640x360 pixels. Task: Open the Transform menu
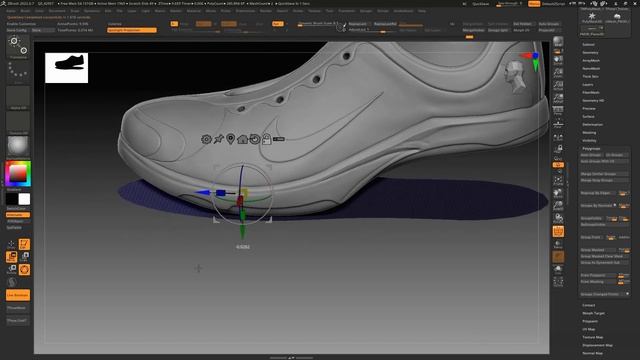pos(347,11)
